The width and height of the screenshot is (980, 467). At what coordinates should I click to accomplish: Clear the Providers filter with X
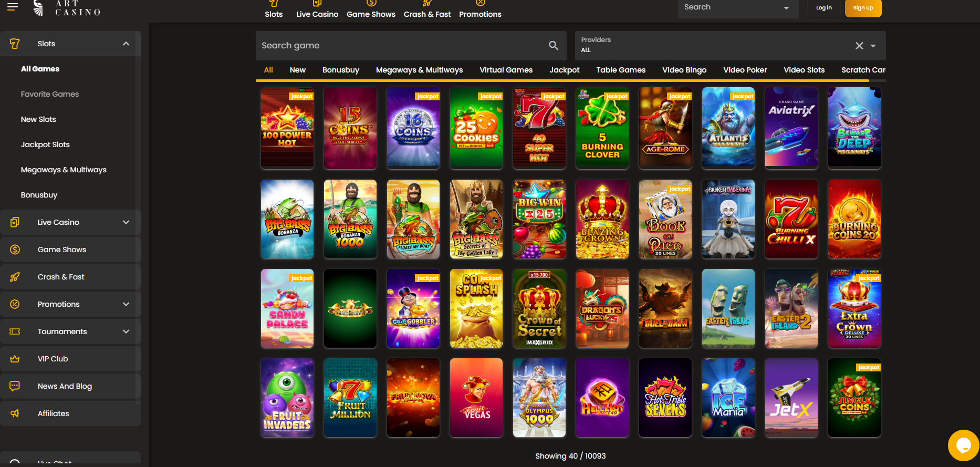click(859, 46)
